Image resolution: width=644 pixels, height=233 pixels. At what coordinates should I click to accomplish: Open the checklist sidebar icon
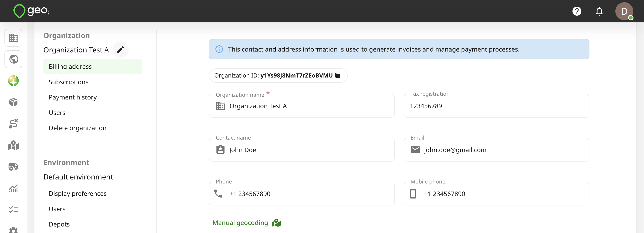pos(13,209)
